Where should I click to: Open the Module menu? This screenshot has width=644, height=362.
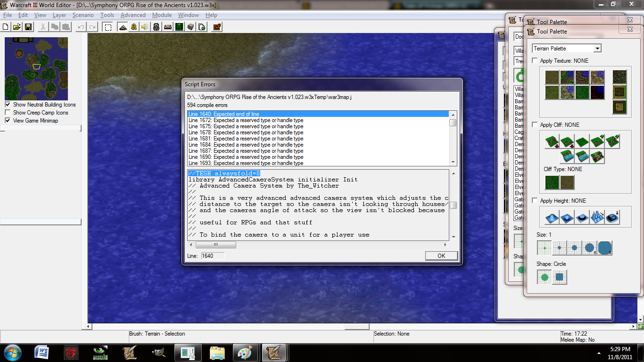coord(162,15)
